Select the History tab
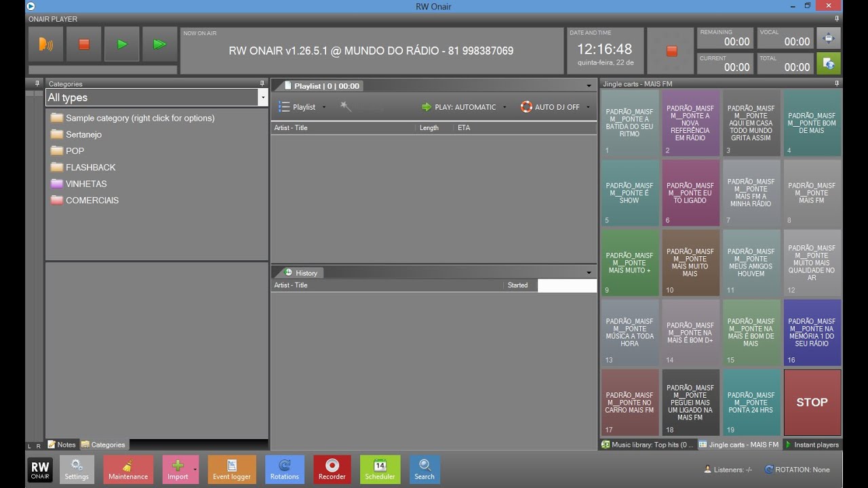This screenshot has width=868, height=488. click(x=301, y=272)
